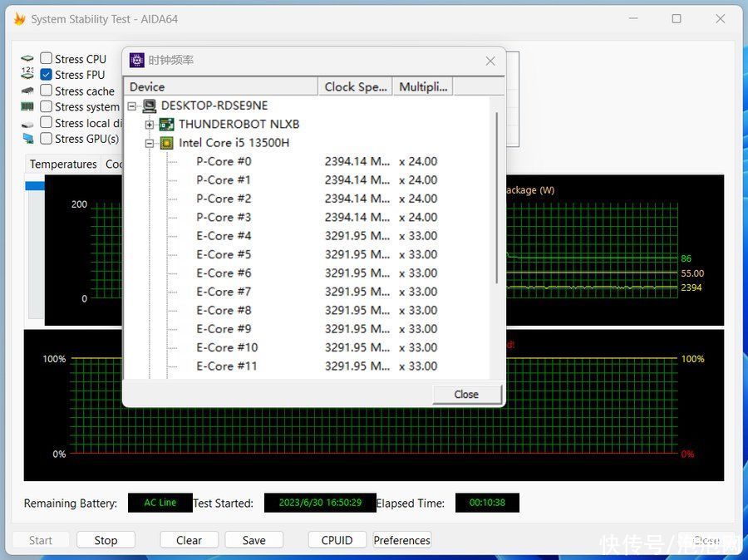The width and height of the screenshot is (748, 560).
Task: Click the Stress GPU monitor icon
Action: point(28,139)
